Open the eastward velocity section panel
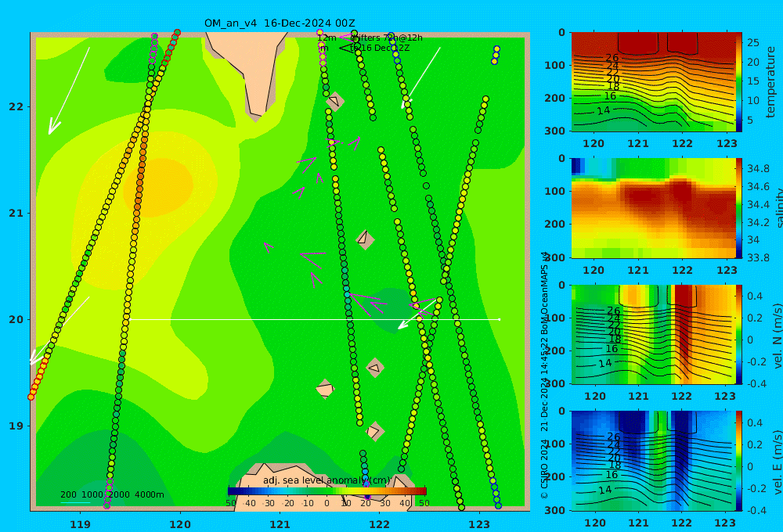Screen dimensions: 783x532 tap(653, 461)
